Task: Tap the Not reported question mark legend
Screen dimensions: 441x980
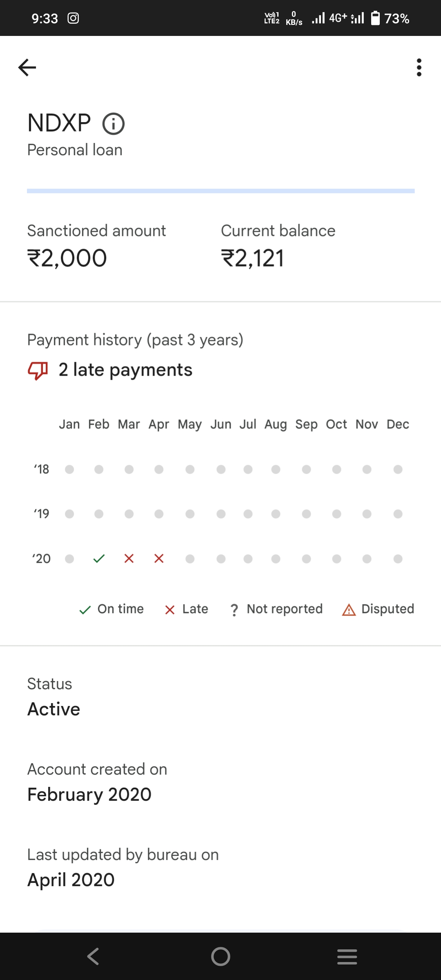Action: click(x=234, y=610)
